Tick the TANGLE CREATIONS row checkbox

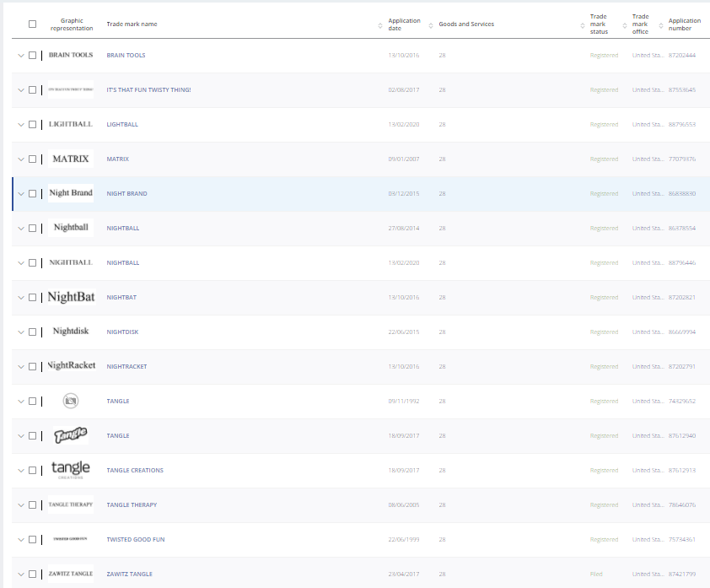click(33, 470)
